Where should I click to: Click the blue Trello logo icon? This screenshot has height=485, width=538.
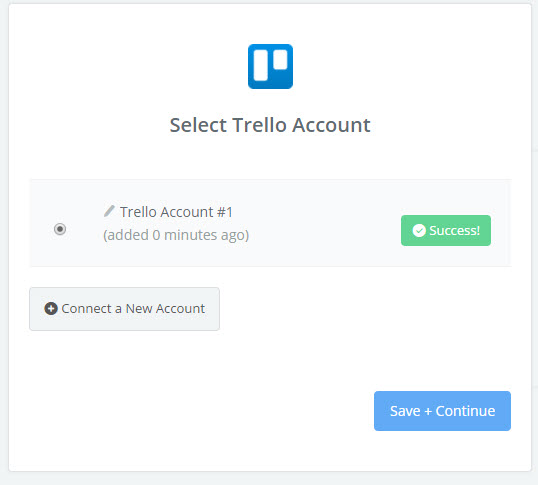coord(270,66)
